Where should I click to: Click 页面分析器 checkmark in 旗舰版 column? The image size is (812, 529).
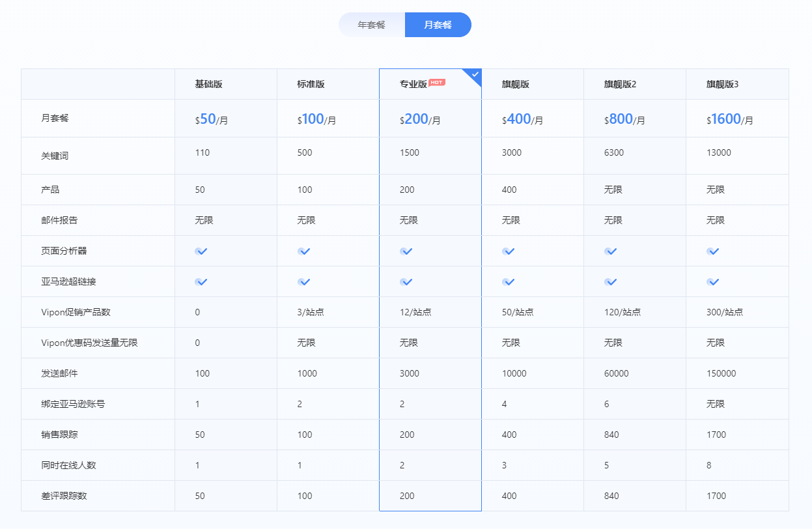509,251
